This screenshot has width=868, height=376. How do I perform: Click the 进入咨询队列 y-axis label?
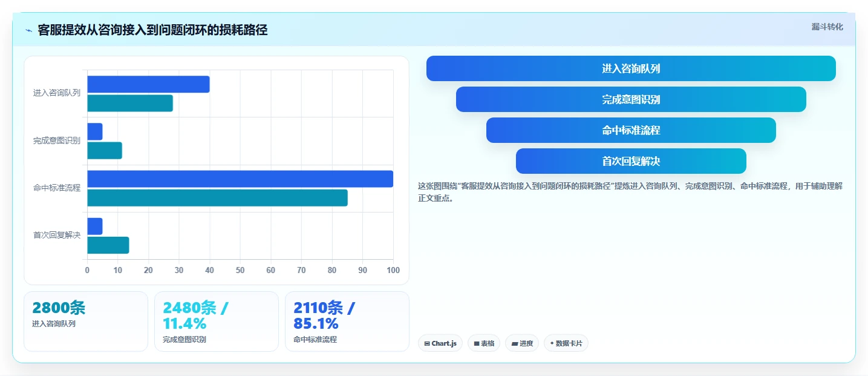tap(57, 93)
